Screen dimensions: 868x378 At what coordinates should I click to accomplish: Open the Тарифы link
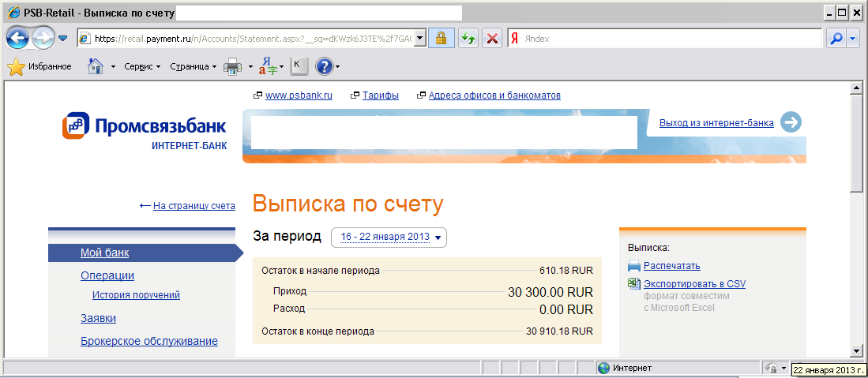[x=381, y=95]
